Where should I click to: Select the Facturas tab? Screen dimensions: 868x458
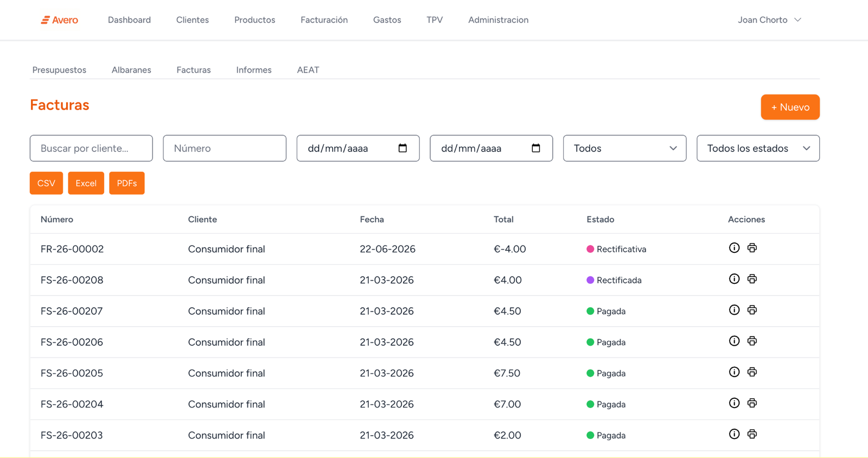[194, 70]
